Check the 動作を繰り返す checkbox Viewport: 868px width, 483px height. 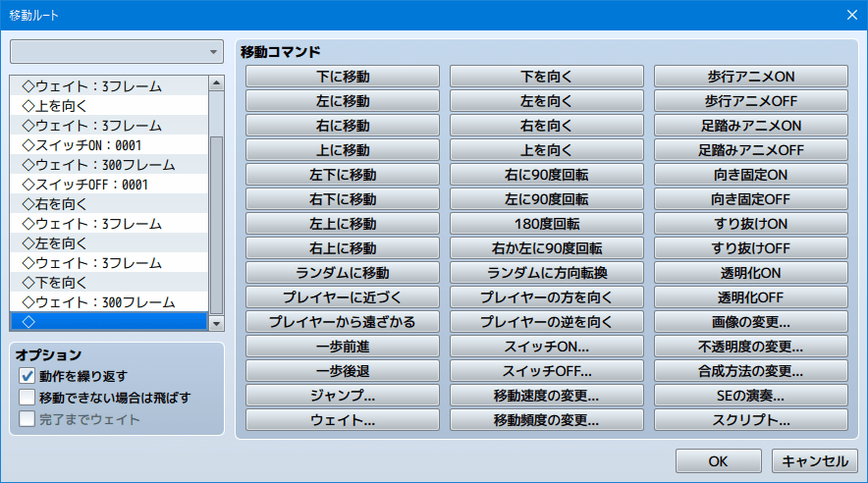tap(27, 376)
